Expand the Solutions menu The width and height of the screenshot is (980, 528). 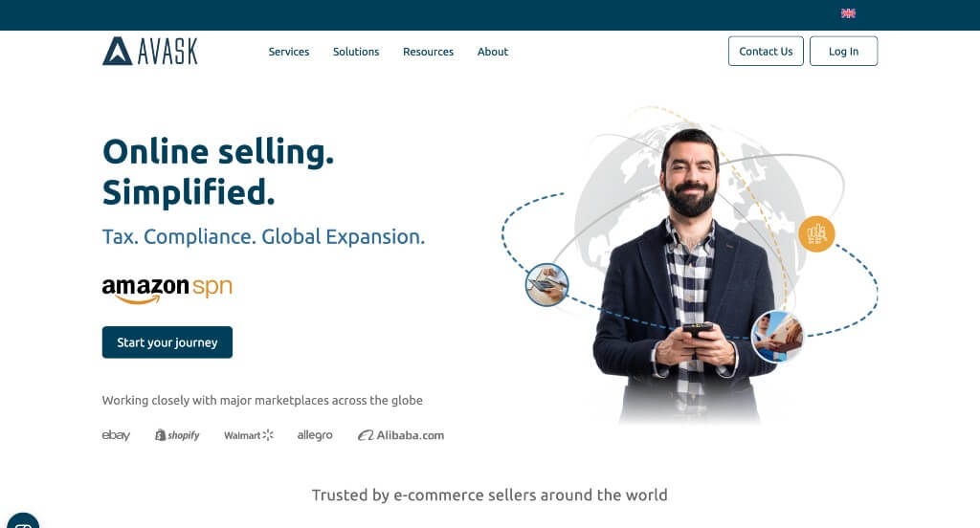coord(356,52)
